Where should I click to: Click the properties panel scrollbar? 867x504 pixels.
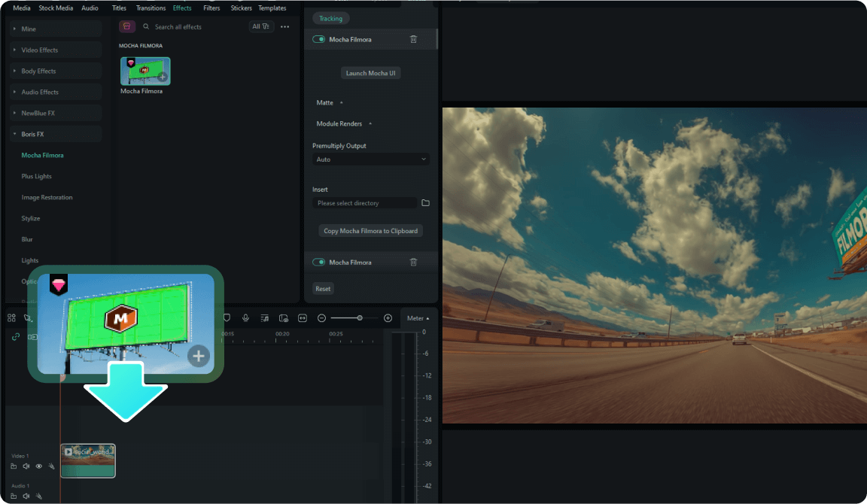click(x=437, y=38)
